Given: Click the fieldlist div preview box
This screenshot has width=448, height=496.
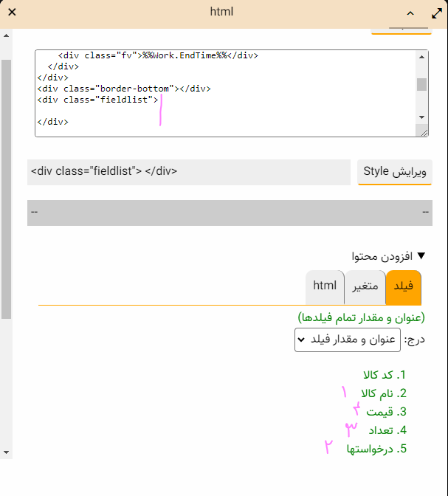Looking at the screenshot, I should click(x=188, y=172).
